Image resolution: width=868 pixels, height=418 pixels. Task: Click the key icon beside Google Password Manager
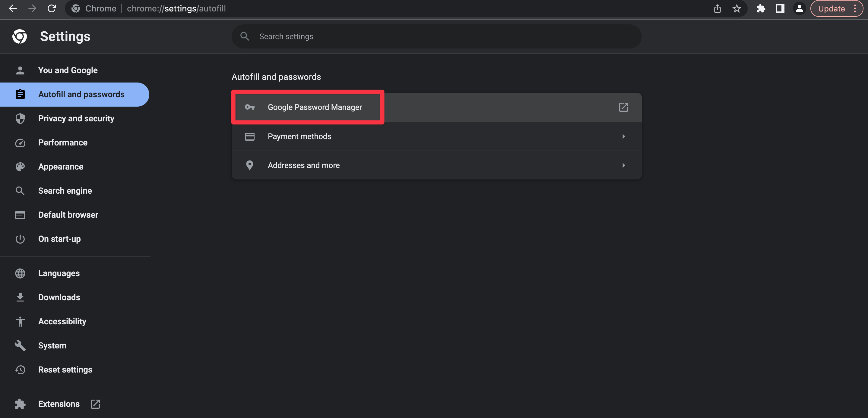(249, 107)
